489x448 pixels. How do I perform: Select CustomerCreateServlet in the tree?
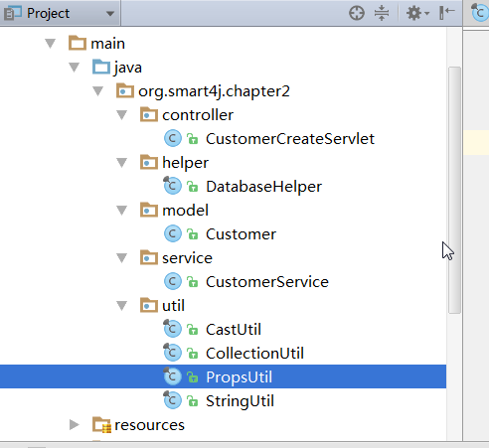click(x=290, y=139)
